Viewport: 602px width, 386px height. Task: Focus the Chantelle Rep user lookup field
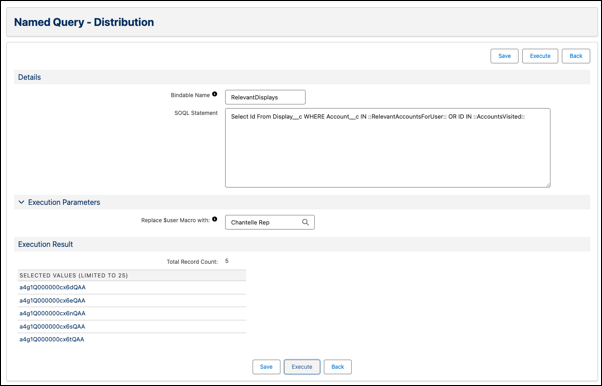(x=270, y=222)
